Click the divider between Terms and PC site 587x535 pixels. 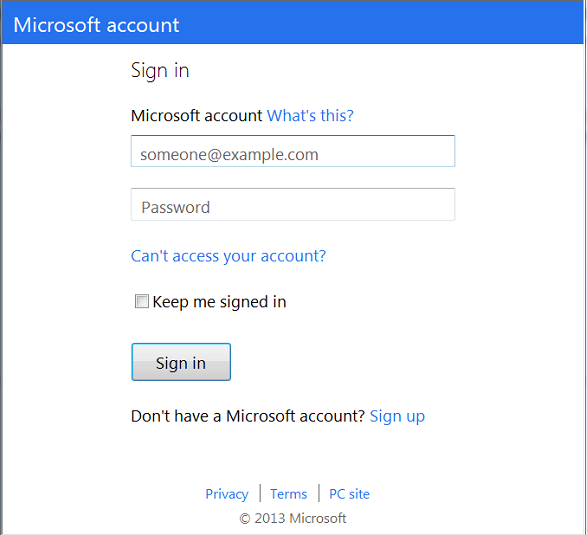[x=319, y=493]
